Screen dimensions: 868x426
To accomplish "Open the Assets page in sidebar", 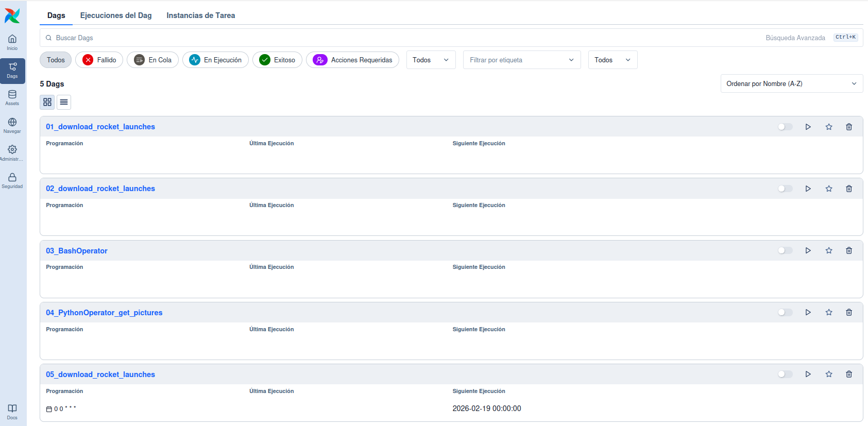I will [x=12, y=97].
